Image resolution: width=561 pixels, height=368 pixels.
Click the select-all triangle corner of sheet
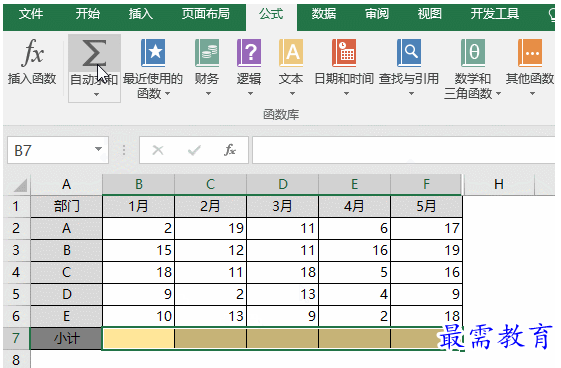(x=20, y=185)
